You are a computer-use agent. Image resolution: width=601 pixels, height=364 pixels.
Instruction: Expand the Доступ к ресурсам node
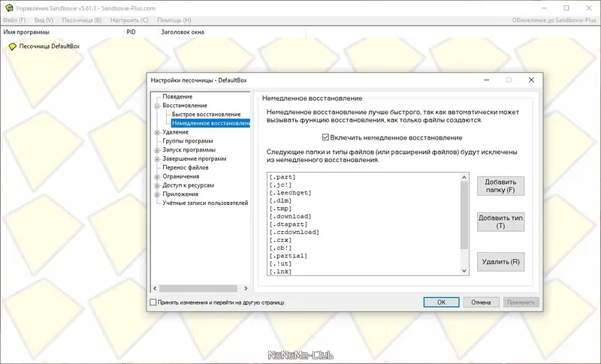[x=157, y=185]
